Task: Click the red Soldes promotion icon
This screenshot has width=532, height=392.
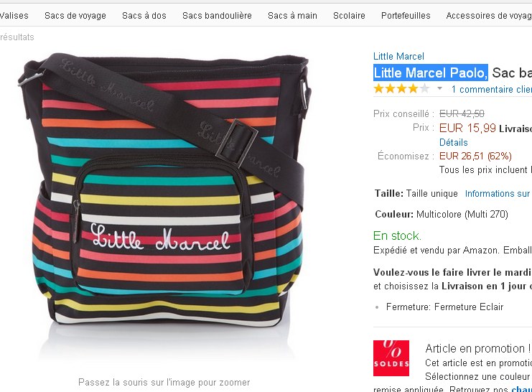Action: click(x=391, y=358)
